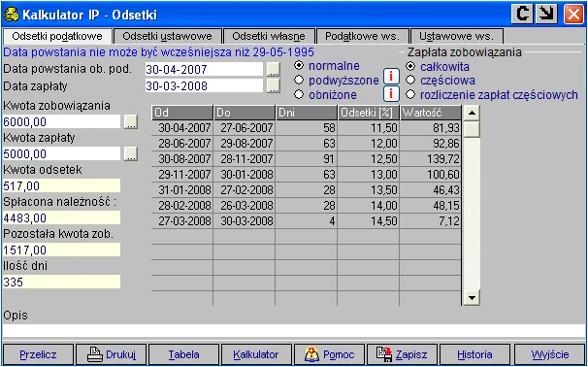
Task: Choose częściowa payment radio option
Action: click(x=410, y=80)
